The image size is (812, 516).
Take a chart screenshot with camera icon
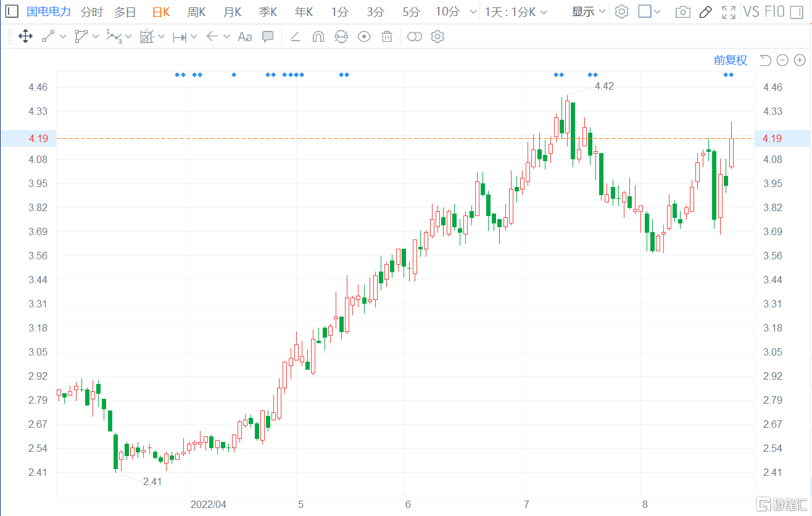(x=682, y=12)
